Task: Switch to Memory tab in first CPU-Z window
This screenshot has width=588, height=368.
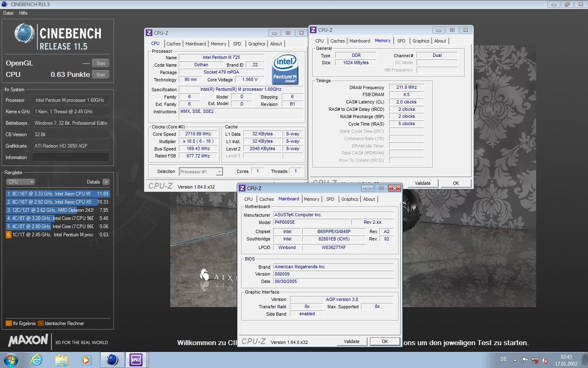Action: click(218, 44)
